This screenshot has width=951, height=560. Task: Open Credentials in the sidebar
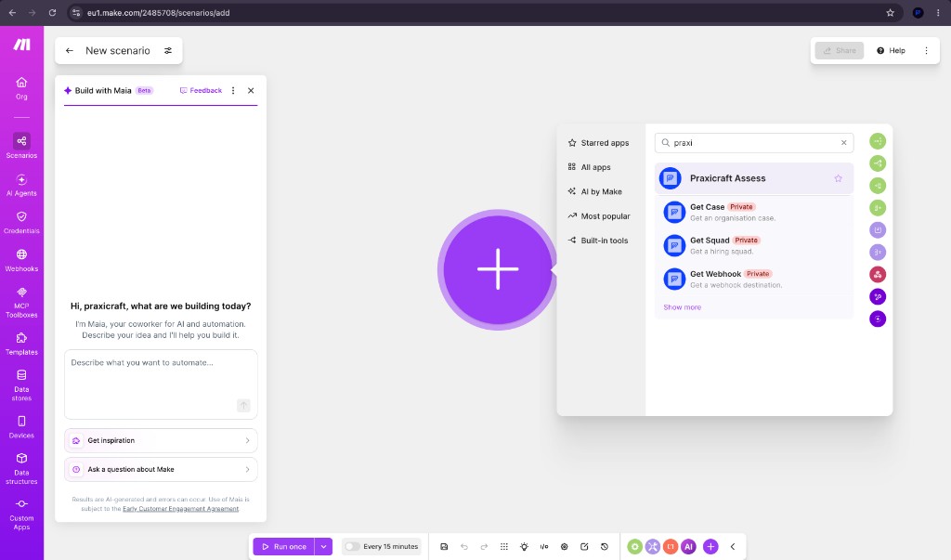[21, 222]
